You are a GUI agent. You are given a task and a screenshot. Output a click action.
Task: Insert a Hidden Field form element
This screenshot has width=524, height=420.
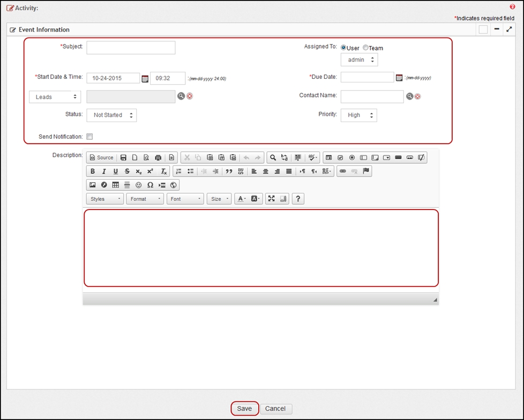pyautogui.click(x=421, y=157)
